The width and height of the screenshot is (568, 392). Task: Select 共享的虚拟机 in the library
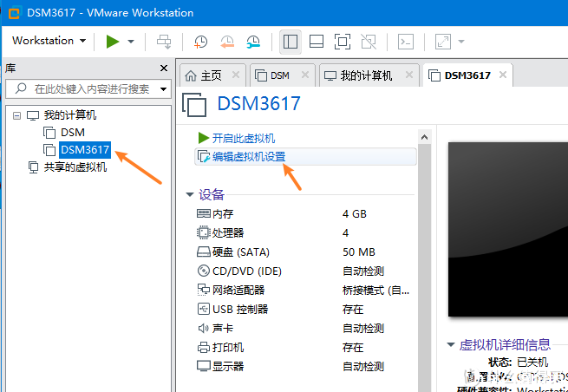click(x=75, y=167)
